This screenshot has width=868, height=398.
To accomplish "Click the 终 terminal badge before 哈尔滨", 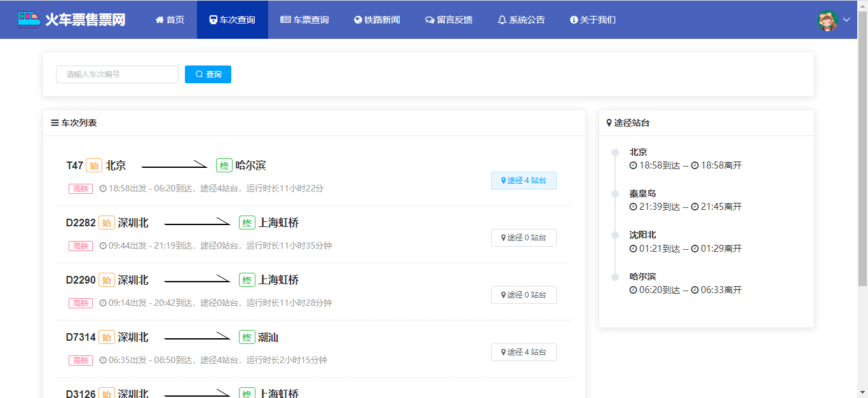I will click(224, 166).
